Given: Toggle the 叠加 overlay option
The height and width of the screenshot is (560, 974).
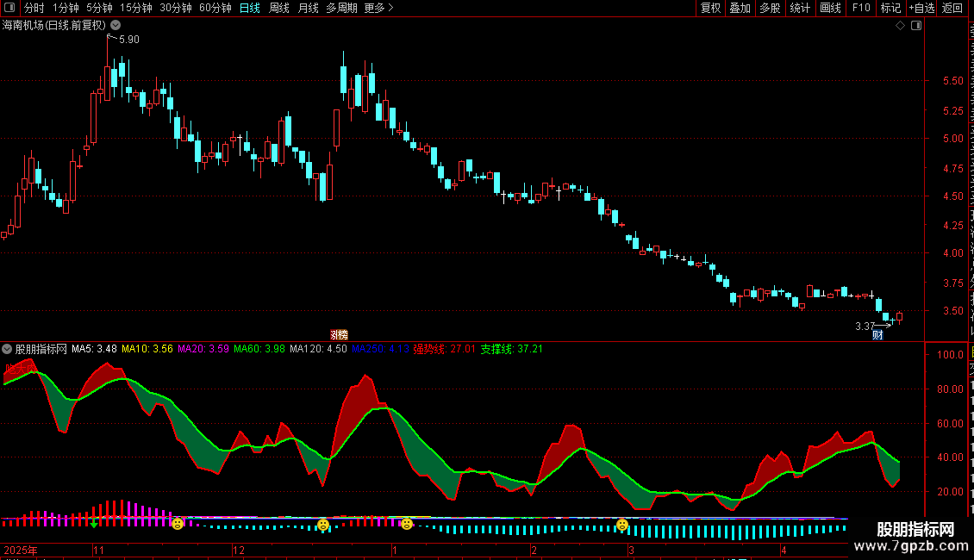Looking at the screenshot, I should pos(740,8).
